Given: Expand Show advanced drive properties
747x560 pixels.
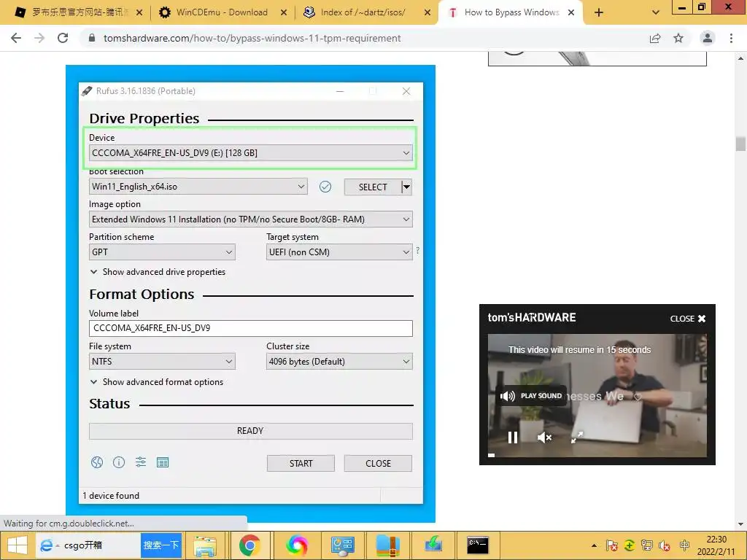Looking at the screenshot, I should coord(158,272).
